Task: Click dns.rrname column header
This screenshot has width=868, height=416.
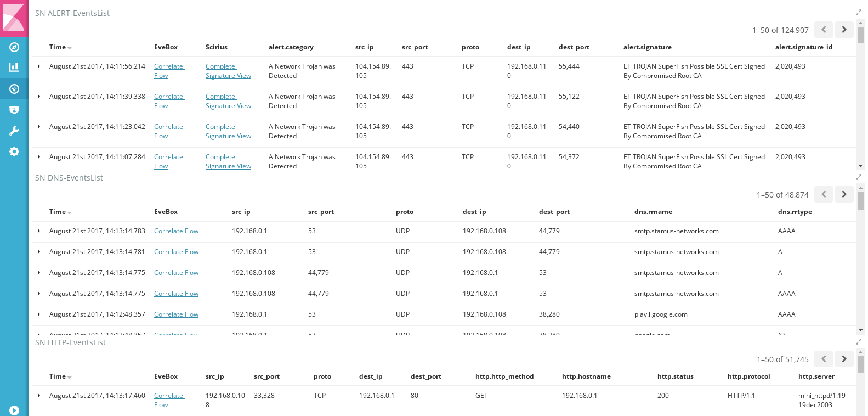Action: point(653,212)
